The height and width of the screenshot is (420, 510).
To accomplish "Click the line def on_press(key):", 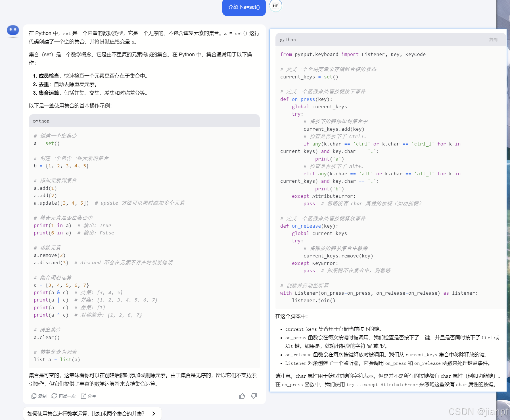I will tap(306, 99).
